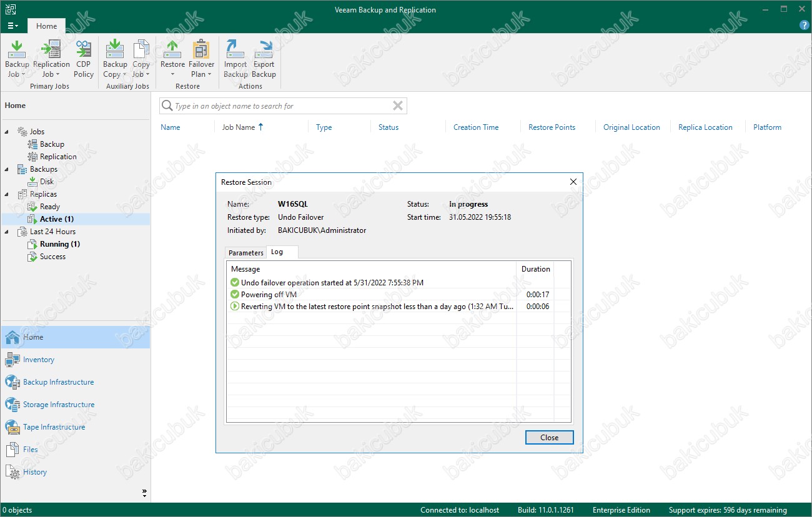Clear the search box with X icon
This screenshot has height=517, width=812.
[x=397, y=106]
